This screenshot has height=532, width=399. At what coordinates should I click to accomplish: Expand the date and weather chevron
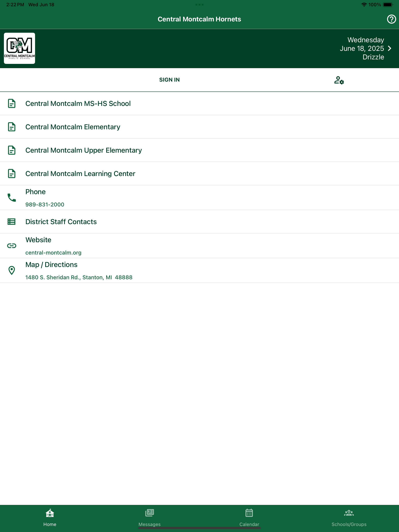click(x=390, y=48)
